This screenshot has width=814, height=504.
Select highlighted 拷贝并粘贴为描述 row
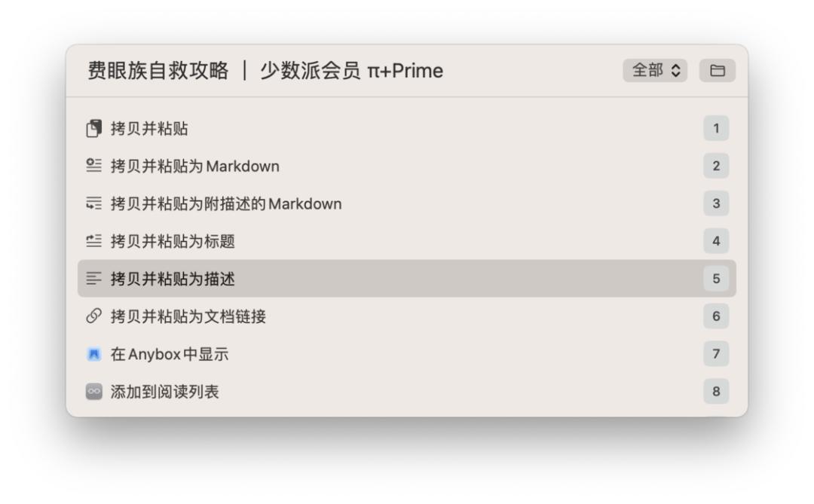tap(407, 279)
